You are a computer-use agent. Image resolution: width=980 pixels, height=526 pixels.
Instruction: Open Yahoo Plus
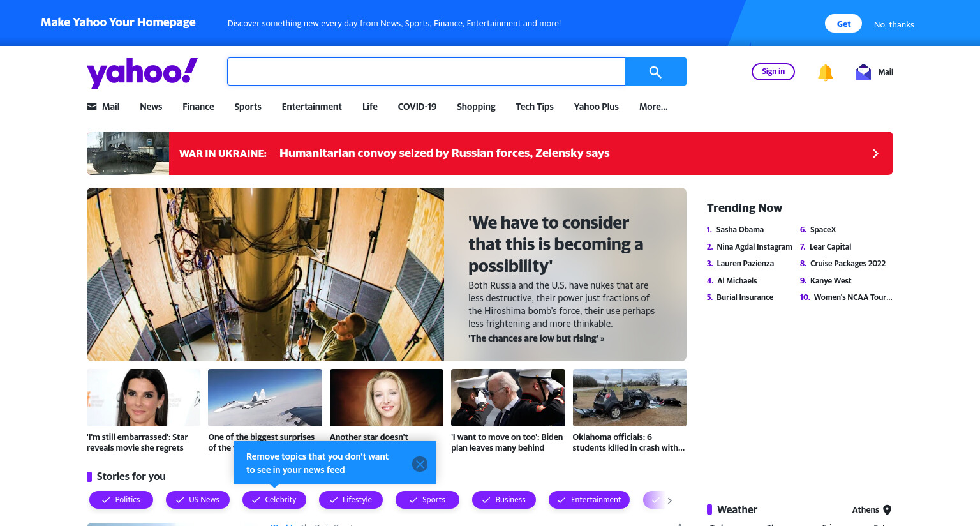click(x=597, y=107)
